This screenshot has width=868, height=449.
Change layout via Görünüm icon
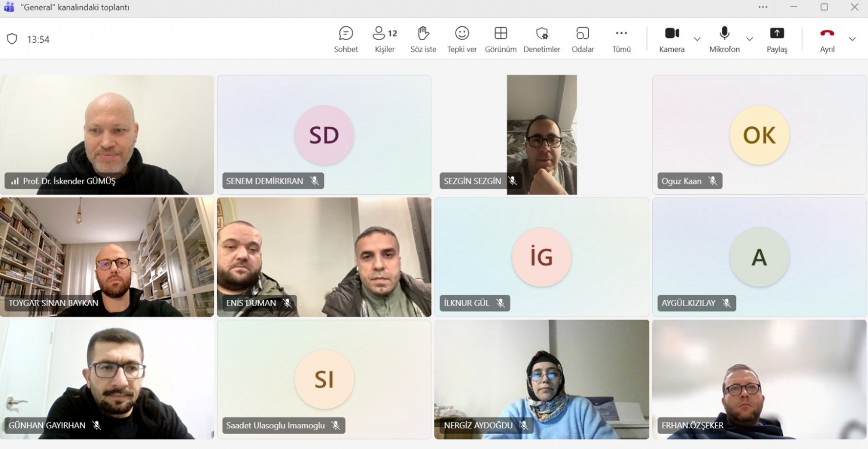tap(500, 39)
